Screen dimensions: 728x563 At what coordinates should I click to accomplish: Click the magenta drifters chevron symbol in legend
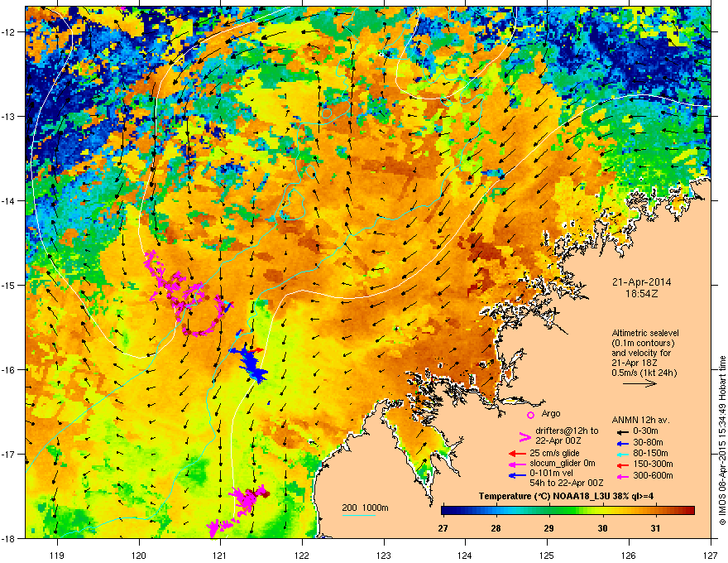[x=524, y=437]
